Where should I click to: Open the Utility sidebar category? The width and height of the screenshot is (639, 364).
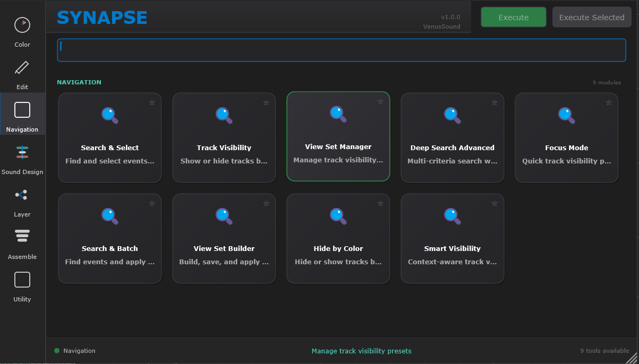coord(22,287)
